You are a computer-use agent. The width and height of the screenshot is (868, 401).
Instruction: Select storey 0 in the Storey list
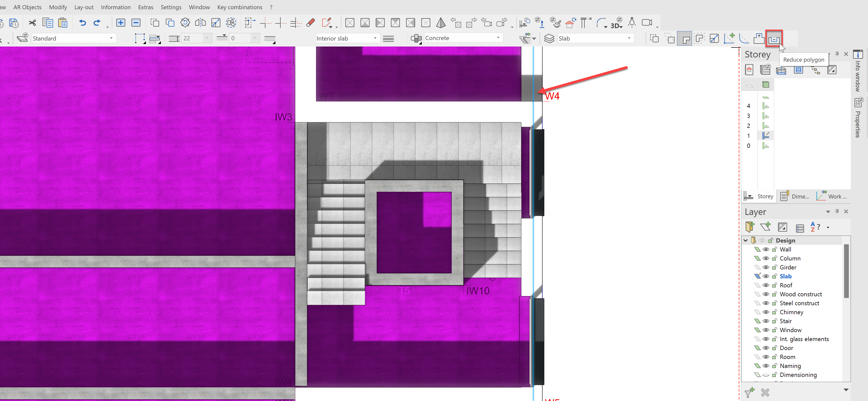748,146
